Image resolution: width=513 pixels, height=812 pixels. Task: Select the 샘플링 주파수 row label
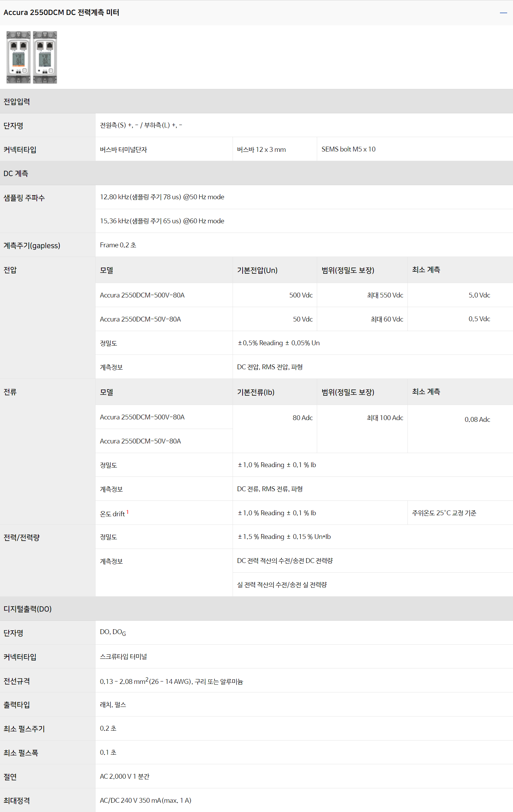(24, 198)
